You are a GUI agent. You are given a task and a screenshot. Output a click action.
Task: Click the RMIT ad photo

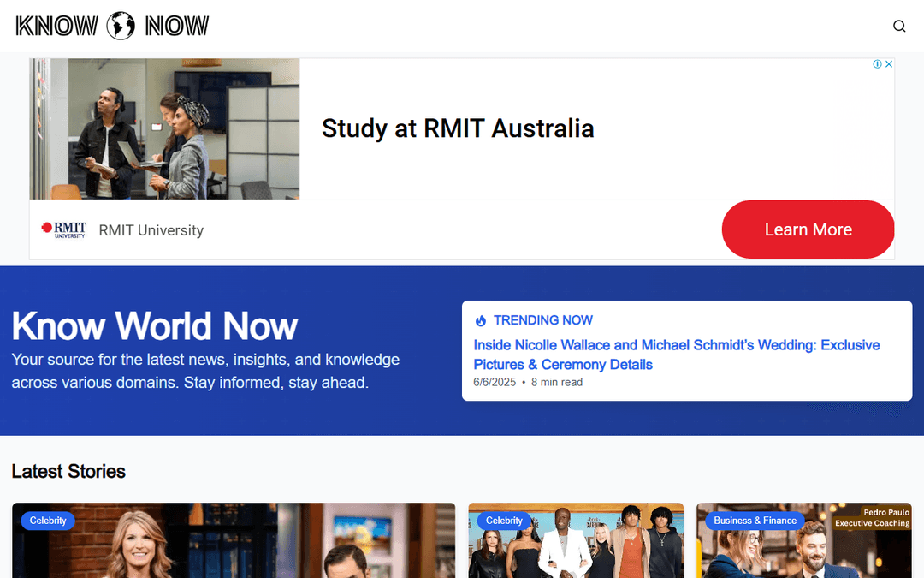(x=164, y=128)
